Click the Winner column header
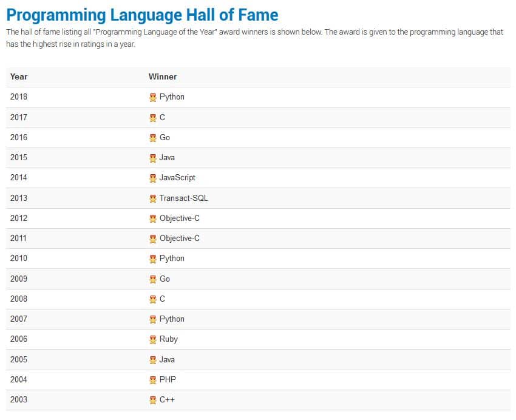Screen dimensions: 516x420 click(x=163, y=76)
